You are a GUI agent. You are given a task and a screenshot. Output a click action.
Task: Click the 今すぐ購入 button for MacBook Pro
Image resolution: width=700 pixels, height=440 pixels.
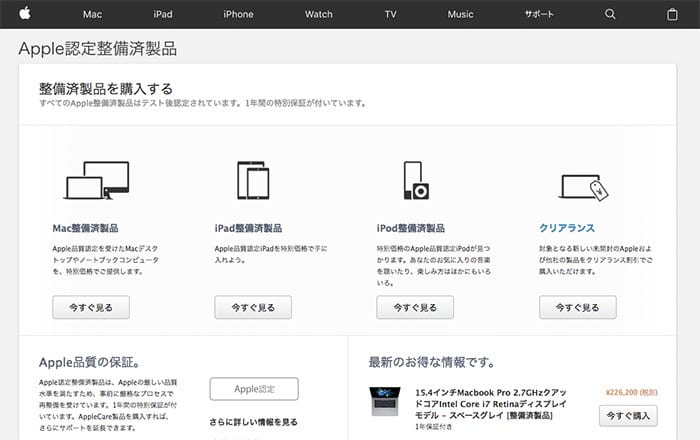pos(628,415)
